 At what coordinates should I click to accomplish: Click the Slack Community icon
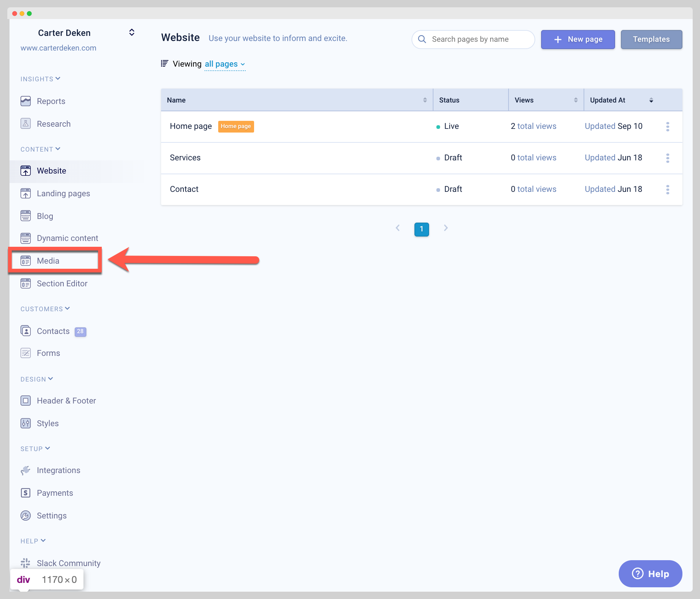pos(26,563)
